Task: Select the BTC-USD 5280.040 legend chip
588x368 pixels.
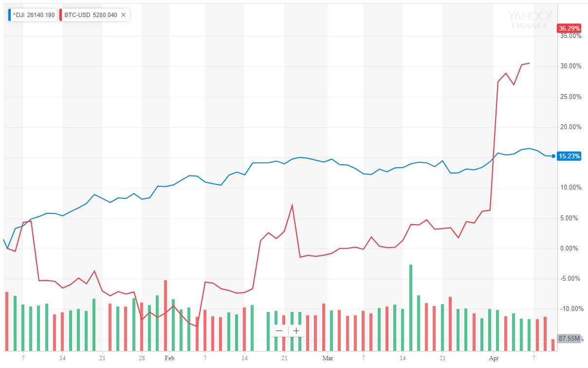Action: pyautogui.click(x=91, y=15)
